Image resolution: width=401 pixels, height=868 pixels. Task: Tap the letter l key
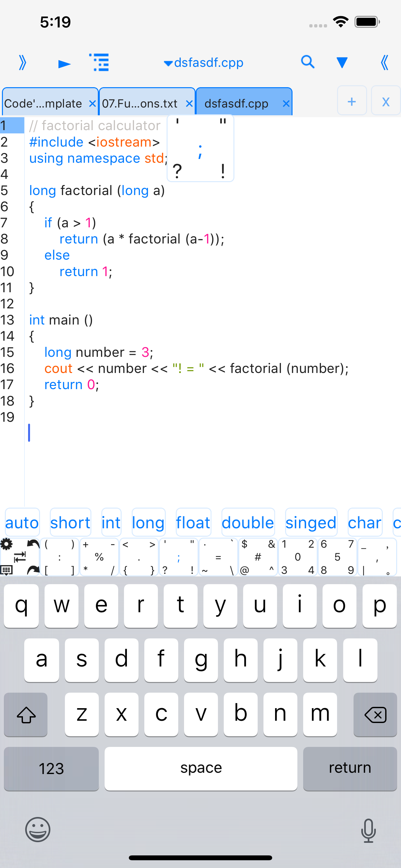(x=360, y=660)
